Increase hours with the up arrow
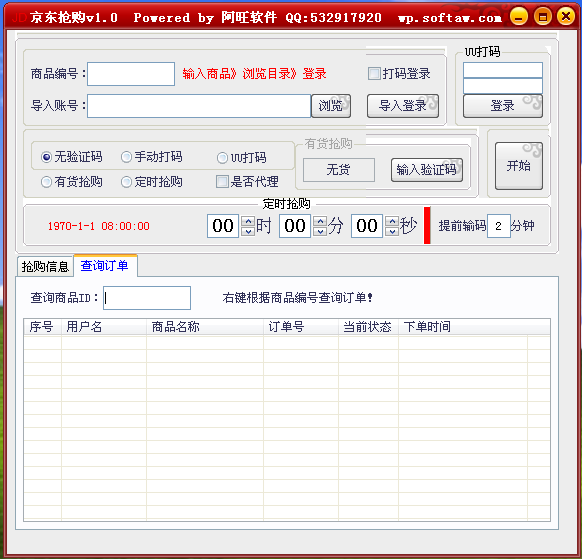 pyautogui.click(x=248, y=221)
